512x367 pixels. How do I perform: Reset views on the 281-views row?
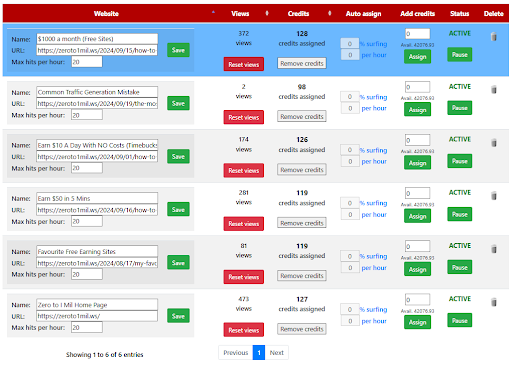244,224
